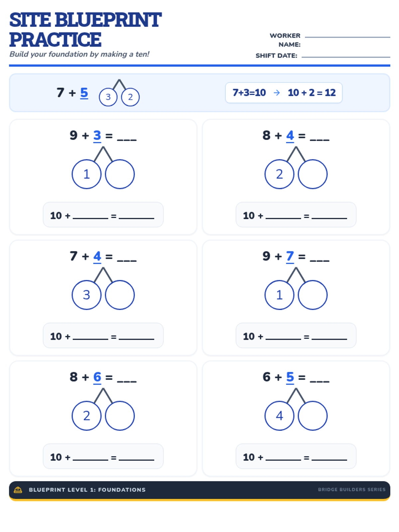The image size is (399, 532).
Task: Click the answer blank after 9 + 3 =
Action: point(127,137)
